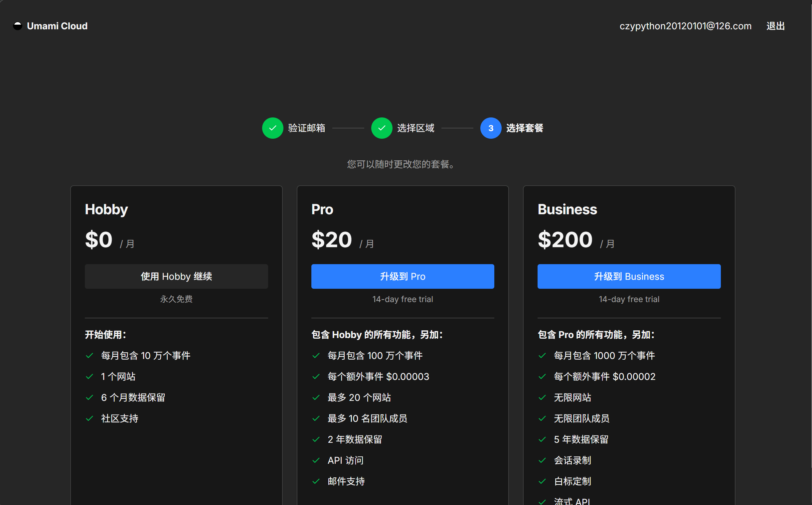Click checkmark beside 邮件支持

coord(316,481)
